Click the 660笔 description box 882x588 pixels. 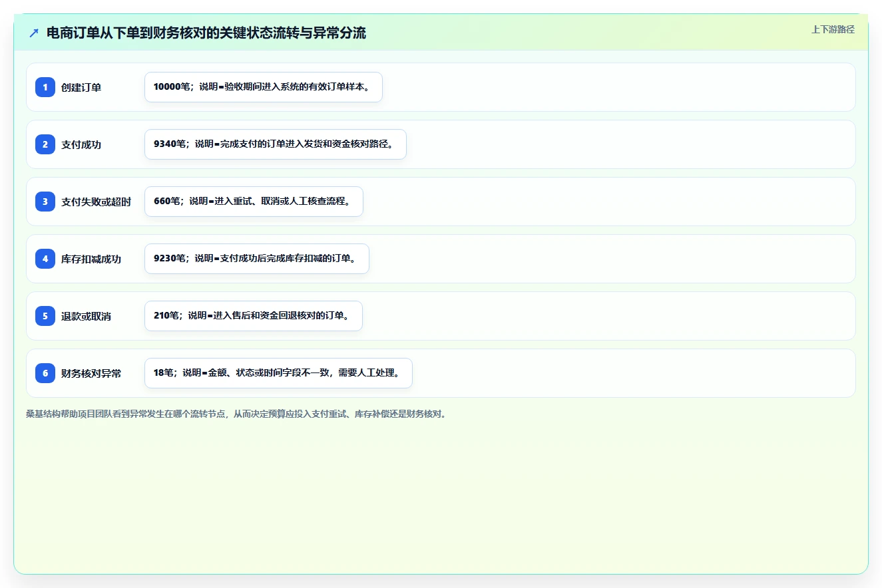pyautogui.click(x=254, y=202)
